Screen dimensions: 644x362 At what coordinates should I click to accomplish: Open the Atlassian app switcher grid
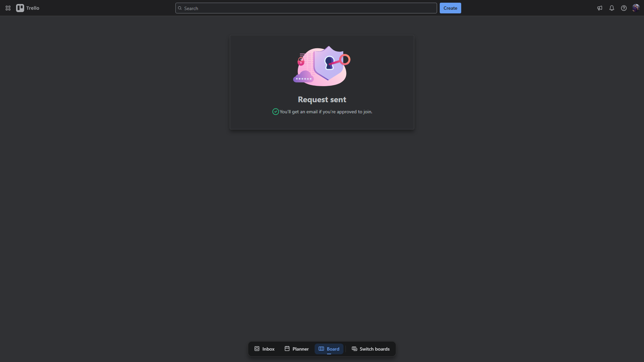(8, 8)
